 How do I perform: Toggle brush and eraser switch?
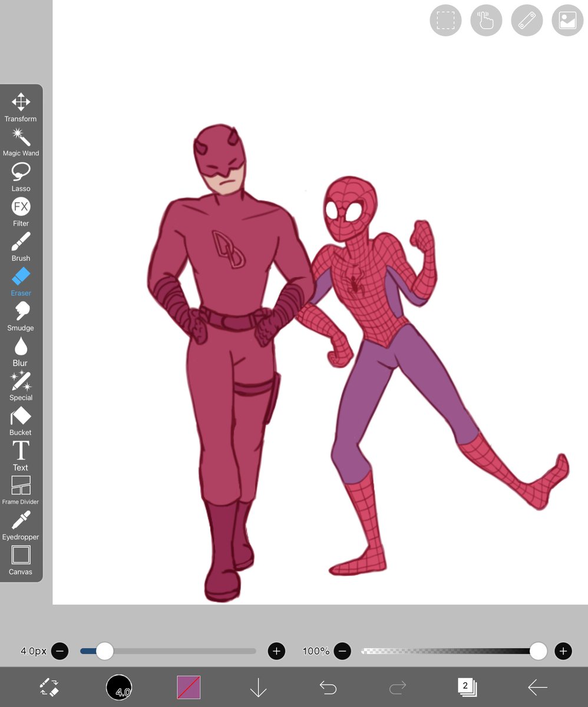[x=49, y=687]
